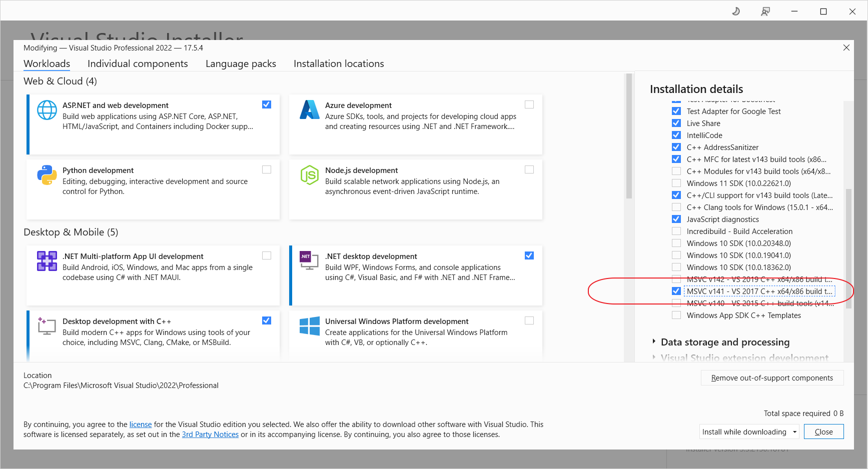Click Remove out-of-support components button

tap(772, 378)
